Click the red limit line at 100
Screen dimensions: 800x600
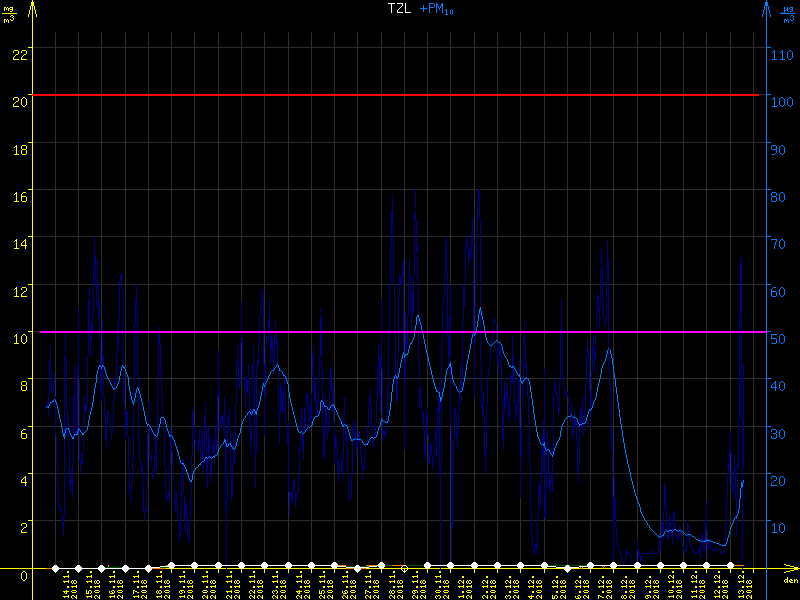tap(400, 95)
